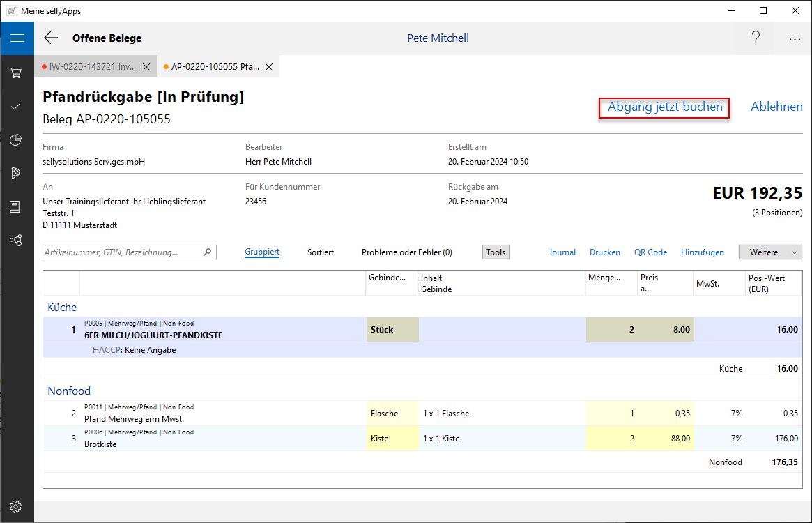The width and height of the screenshot is (812, 523).
Task: Click the article search input field
Action: 122,252
